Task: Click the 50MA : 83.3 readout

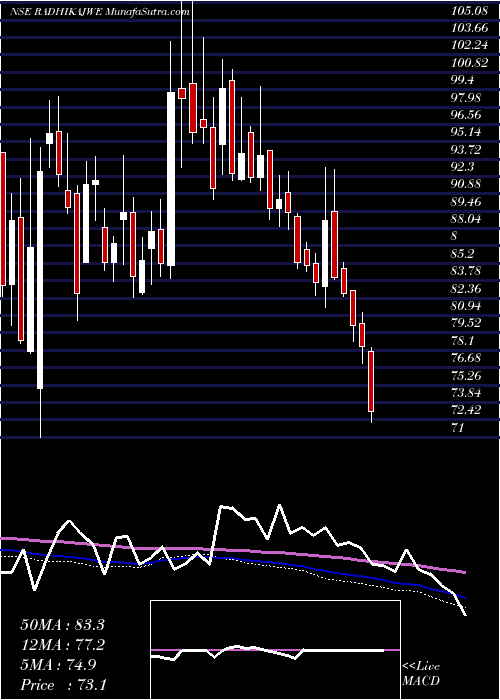Action: pyautogui.click(x=62, y=625)
